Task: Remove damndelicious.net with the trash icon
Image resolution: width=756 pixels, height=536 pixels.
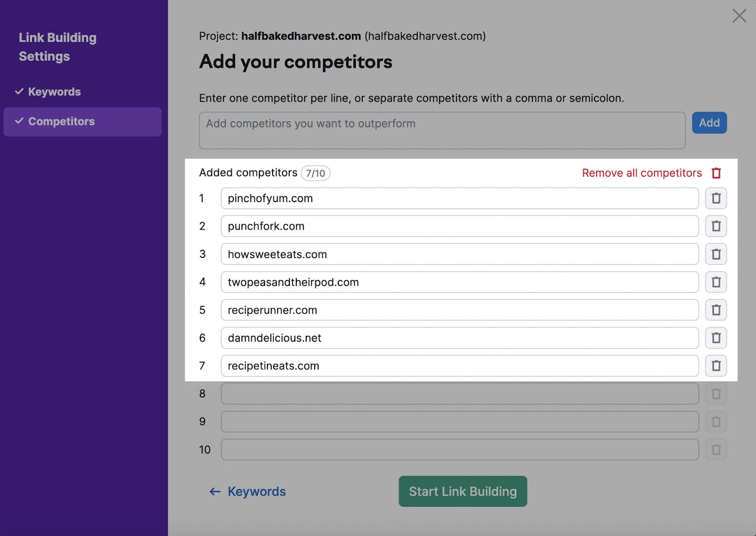Action: click(x=716, y=338)
